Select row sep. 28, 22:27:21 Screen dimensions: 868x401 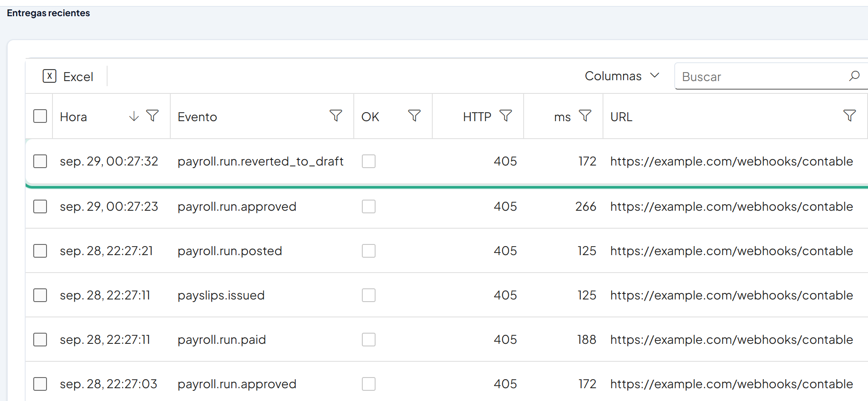click(x=40, y=251)
